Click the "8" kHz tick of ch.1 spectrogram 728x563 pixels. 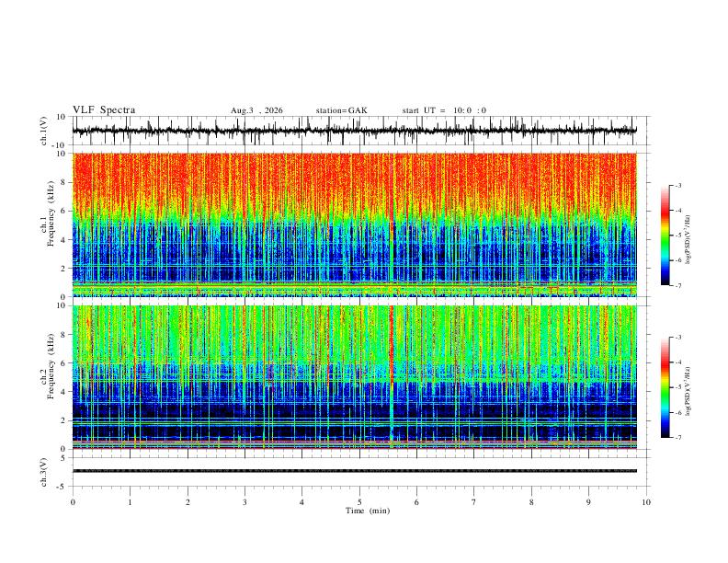pos(64,182)
